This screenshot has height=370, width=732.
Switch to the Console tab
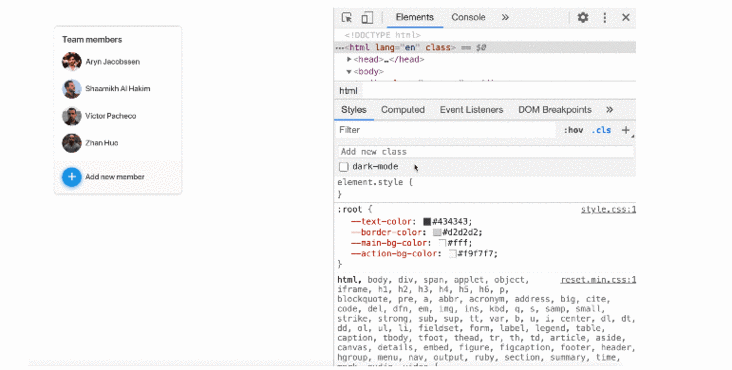coord(468,17)
